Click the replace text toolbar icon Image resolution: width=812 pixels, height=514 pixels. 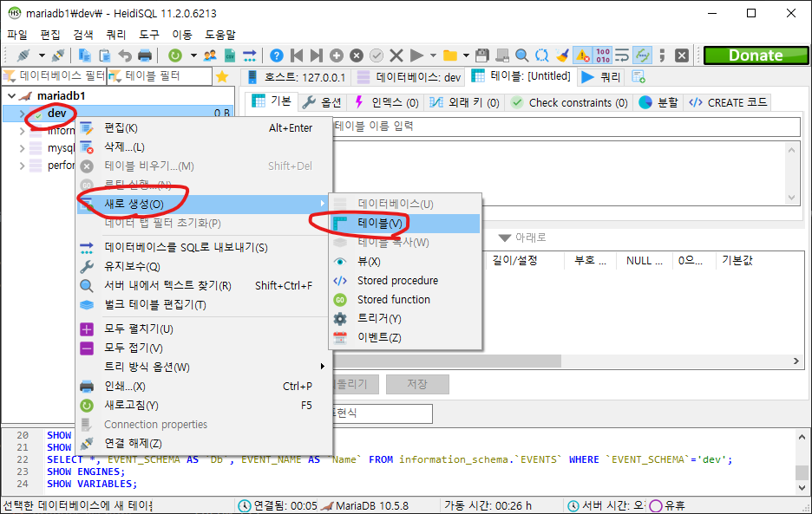(541, 55)
